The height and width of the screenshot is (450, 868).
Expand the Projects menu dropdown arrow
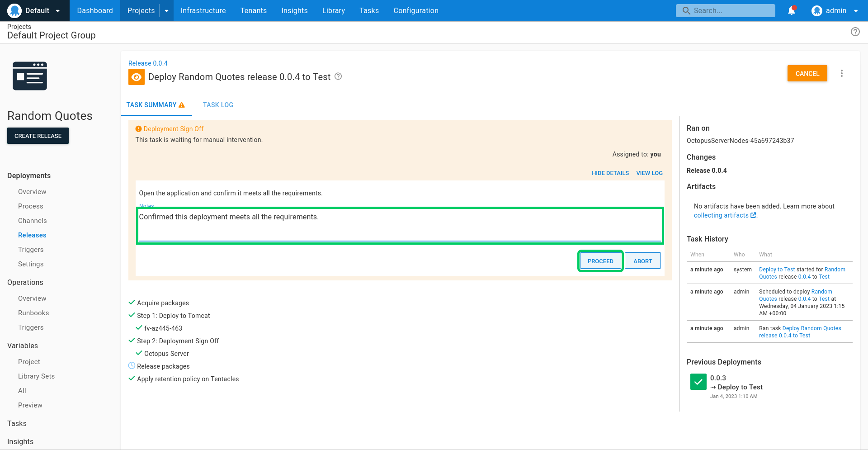click(x=166, y=11)
